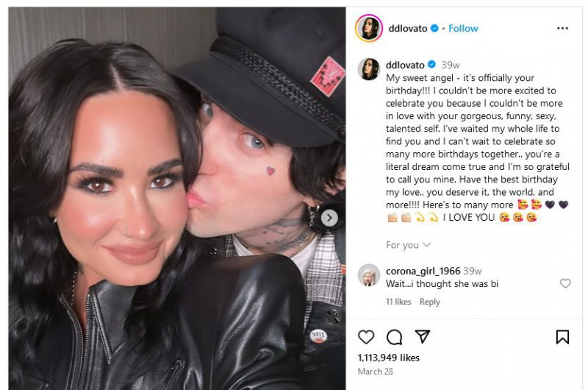Save the post with the bookmark icon
This screenshot has width=588, height=390.
[562, 337]
